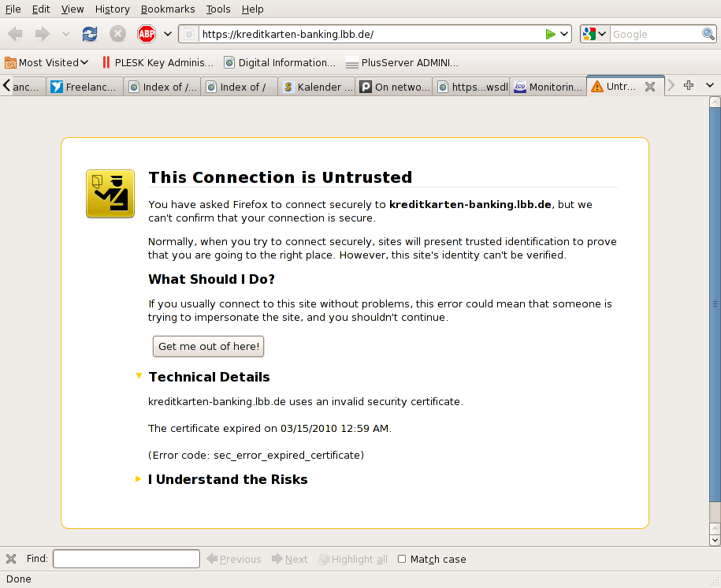Reload the current page
Viewport: 721px width, 588px height.
coord(90,34)
